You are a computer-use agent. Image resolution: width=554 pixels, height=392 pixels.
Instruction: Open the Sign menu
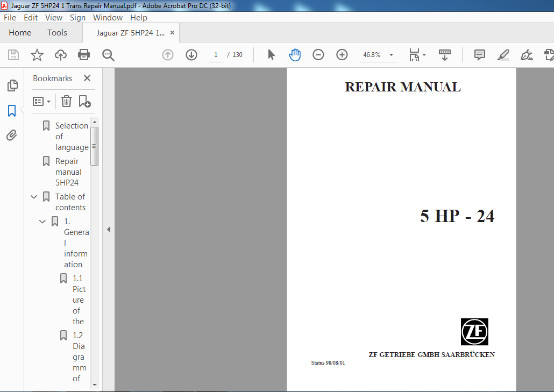pos(78,18)
